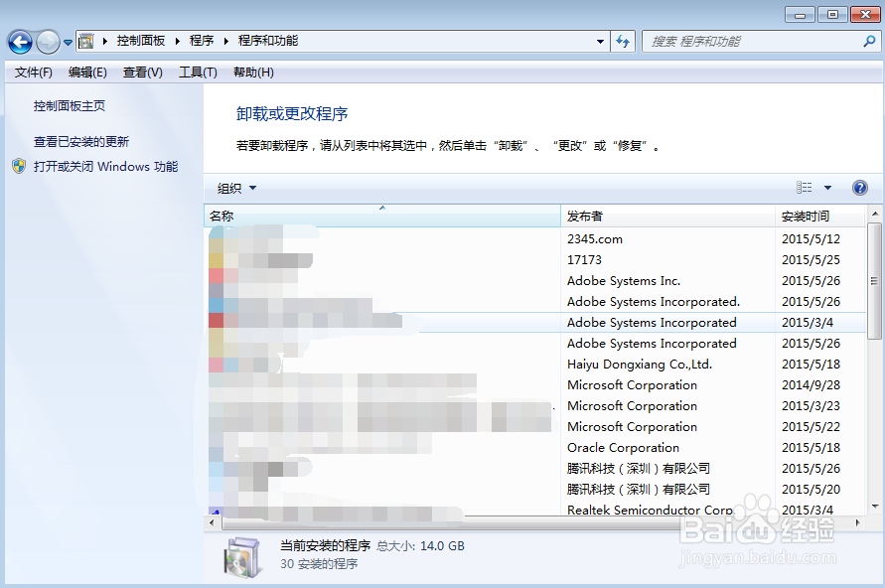
Task: Click the blue help question mark icon
Action: tap(859, 188)
